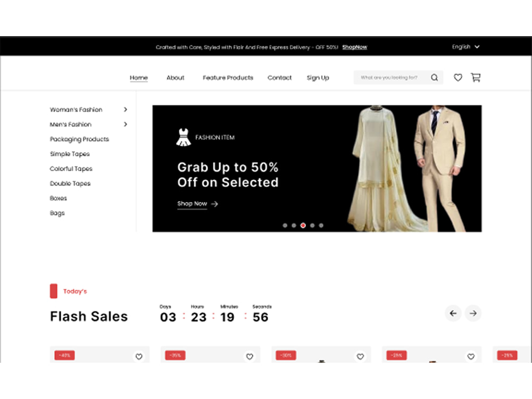Open Colorful Tapes category
The height and width of the screenshot is (399, 532).
coord(71,169)
